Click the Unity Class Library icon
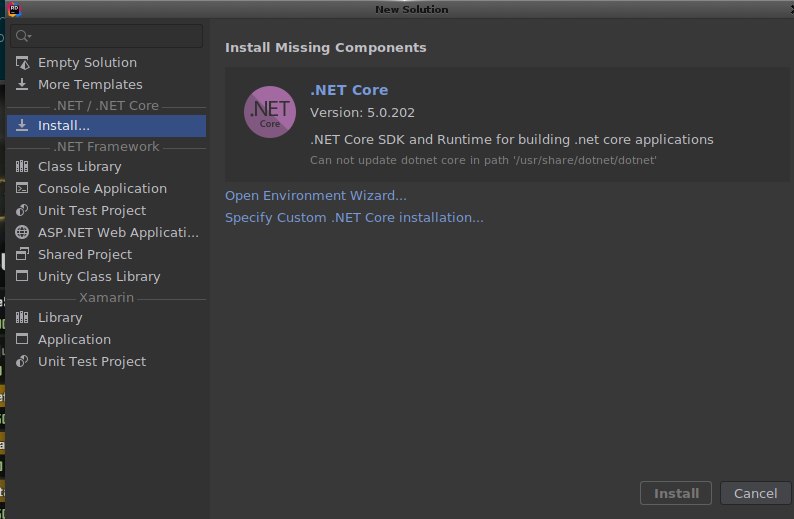Viewport: 794px width, 519px height. (22, 276)
